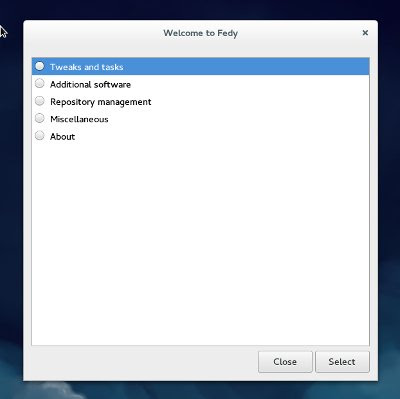Screen dimensions: 400x399
Task: Select the About radio button
Action: point(40,135)
